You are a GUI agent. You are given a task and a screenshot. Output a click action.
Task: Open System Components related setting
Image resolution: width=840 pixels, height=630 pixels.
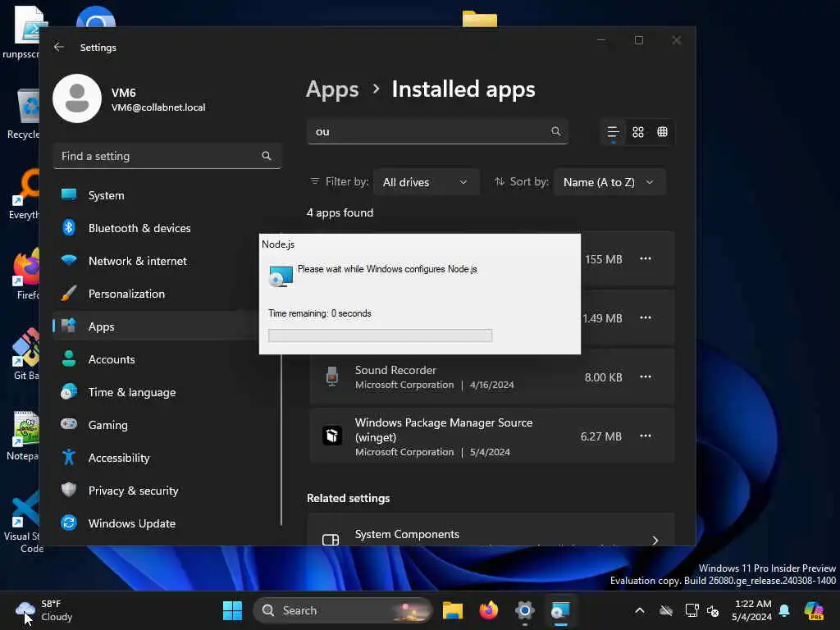[491, 532]
